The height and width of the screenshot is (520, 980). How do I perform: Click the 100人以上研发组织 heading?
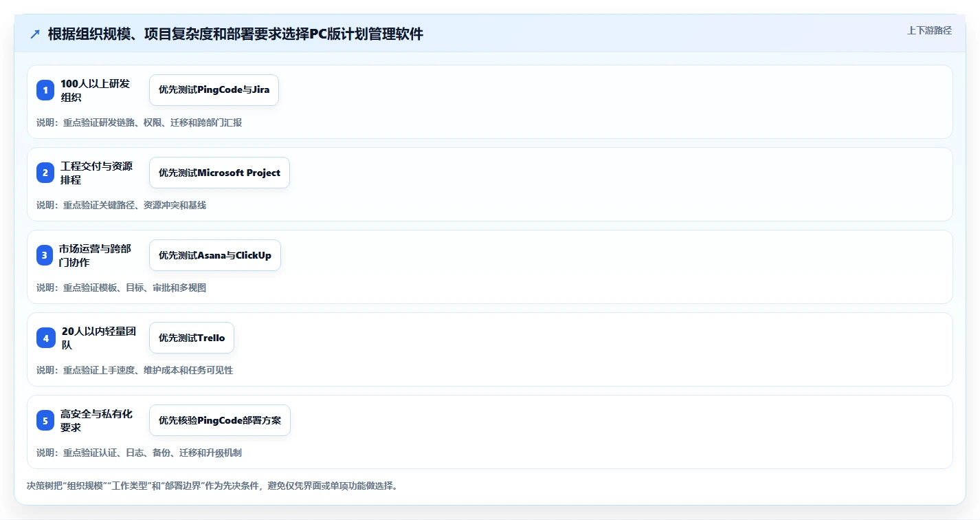[x=95, y=90]
